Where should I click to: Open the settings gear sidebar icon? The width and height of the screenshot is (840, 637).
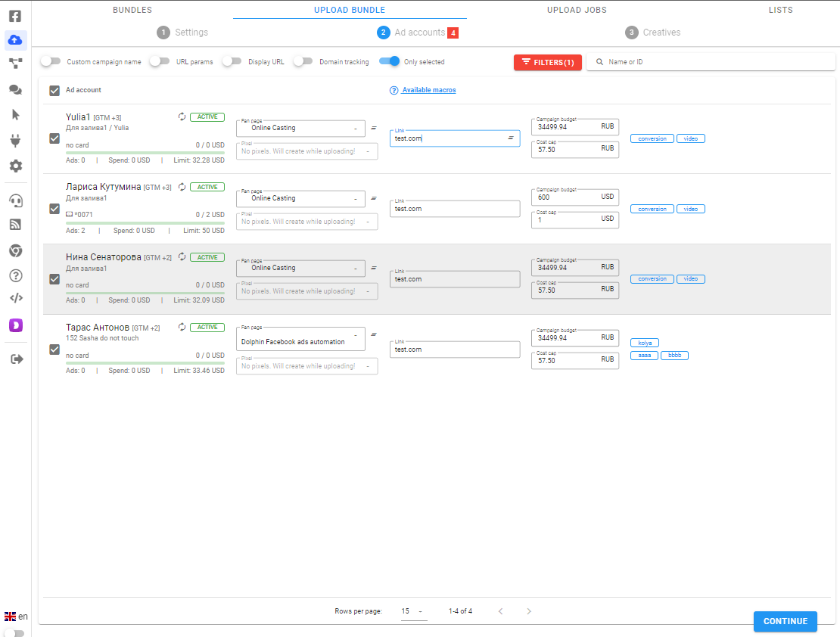(x=16, y=166)
